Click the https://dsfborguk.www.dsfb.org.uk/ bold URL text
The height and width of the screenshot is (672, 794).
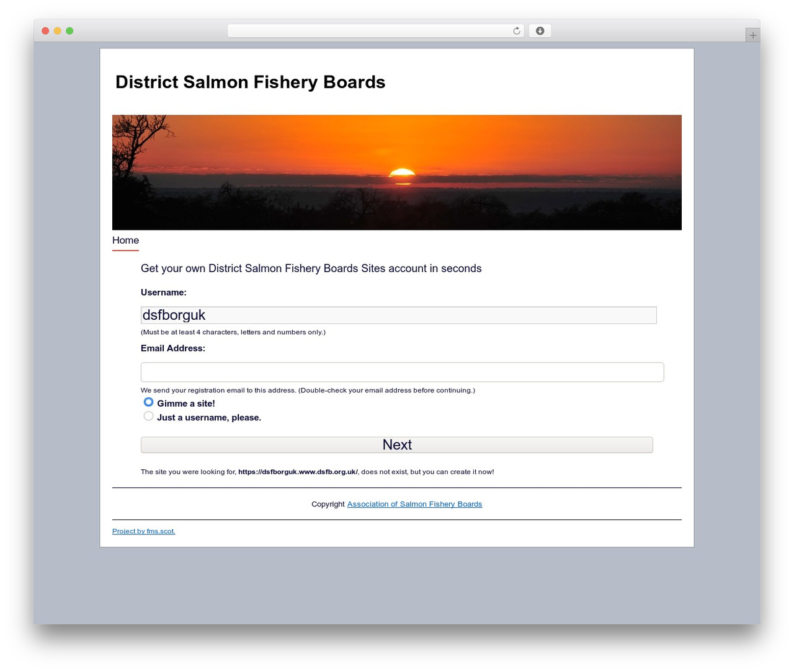tap(298, 472)
